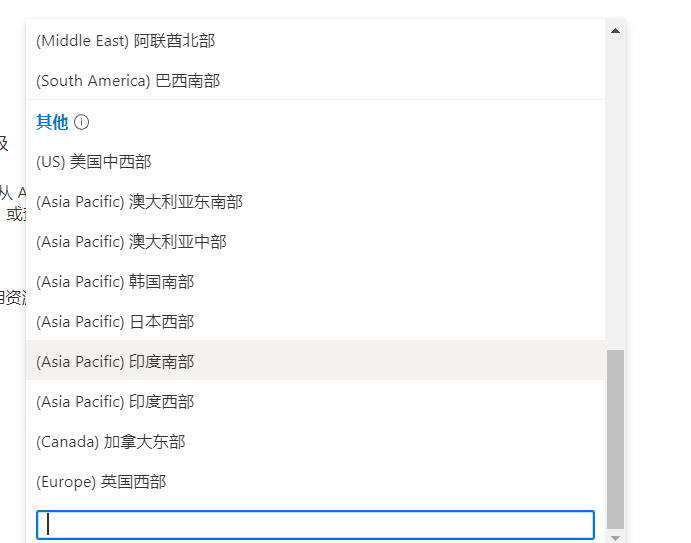Click the 其他 group header

52,122
